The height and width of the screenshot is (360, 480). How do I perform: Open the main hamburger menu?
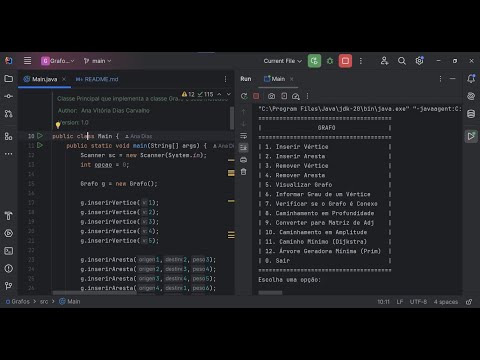pos(27,61)
